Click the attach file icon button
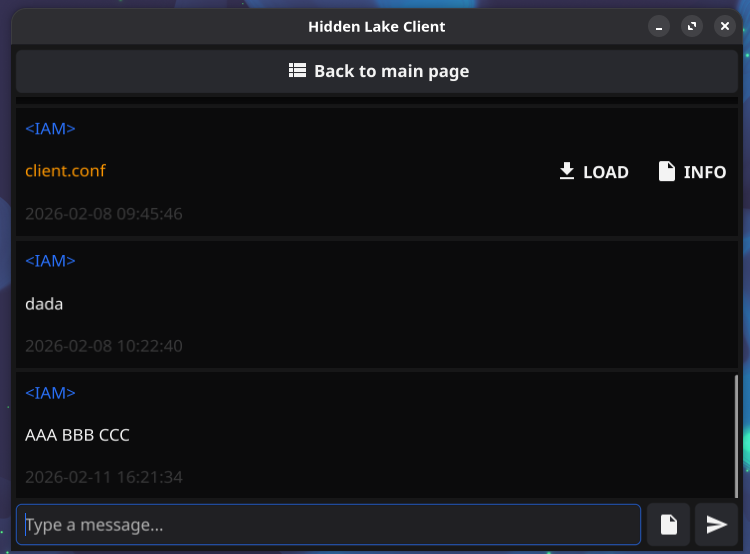The height and width of the screenshot is (554, 750). pyautogui.click(x=668, y=524)
